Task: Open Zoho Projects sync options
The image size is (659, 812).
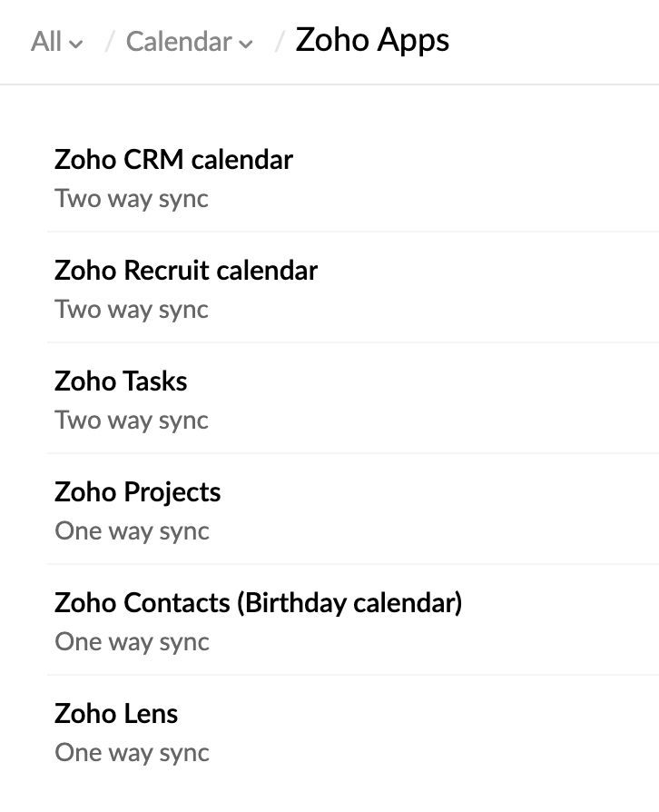Action: click(136, 492)
